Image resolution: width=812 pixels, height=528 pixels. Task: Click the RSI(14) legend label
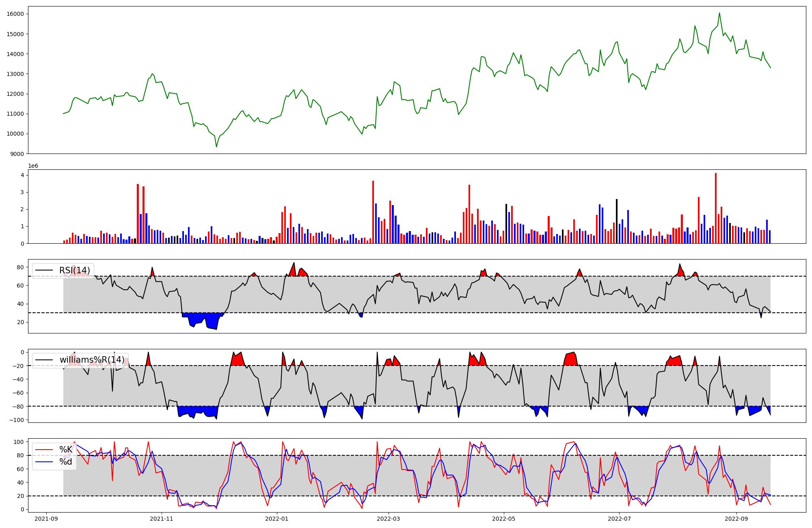coord(75,270)
